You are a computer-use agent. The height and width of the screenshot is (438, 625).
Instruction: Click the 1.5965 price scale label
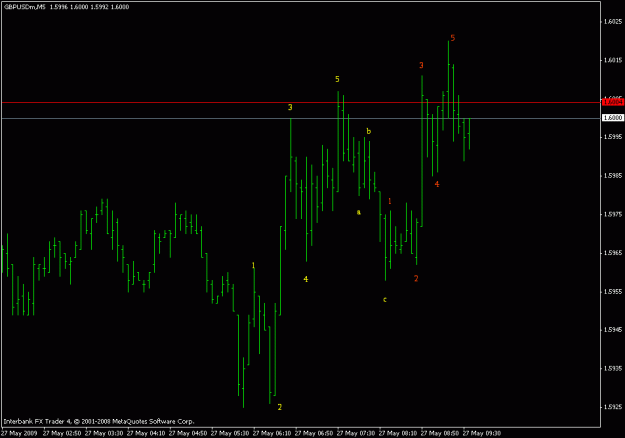tap(613, 253)
